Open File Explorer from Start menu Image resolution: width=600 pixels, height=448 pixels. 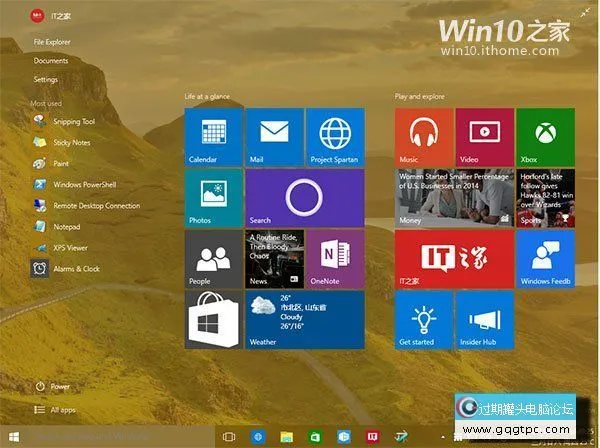(x=52, y=43)
